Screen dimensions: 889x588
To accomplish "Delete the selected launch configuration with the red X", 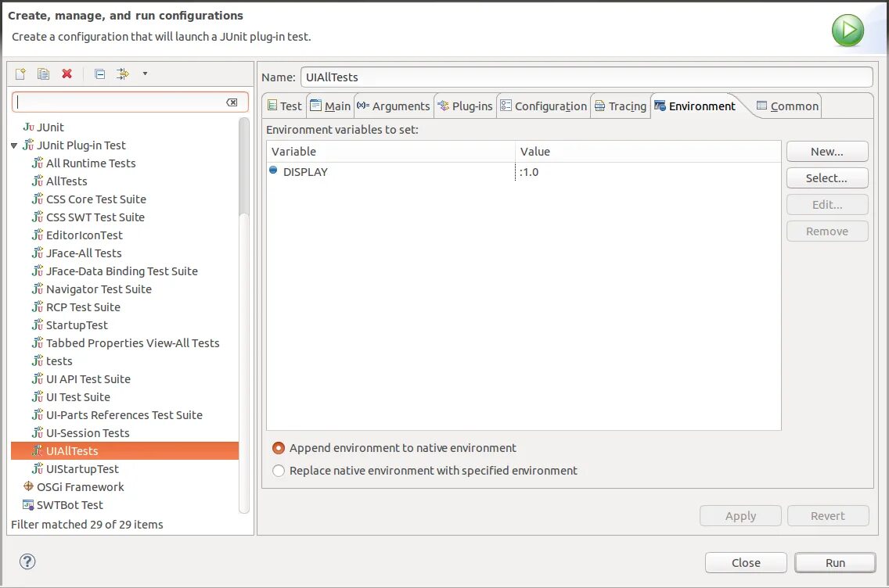I will 67,73.
